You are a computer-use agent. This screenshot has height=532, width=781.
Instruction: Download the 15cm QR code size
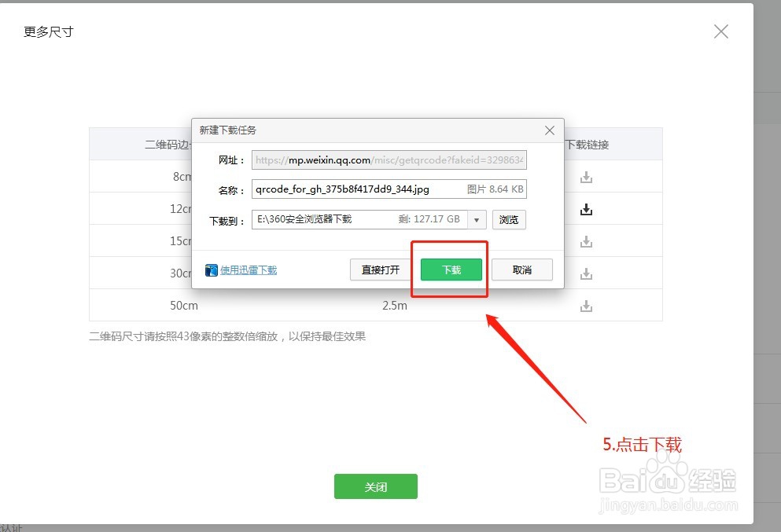click(586, 241)
